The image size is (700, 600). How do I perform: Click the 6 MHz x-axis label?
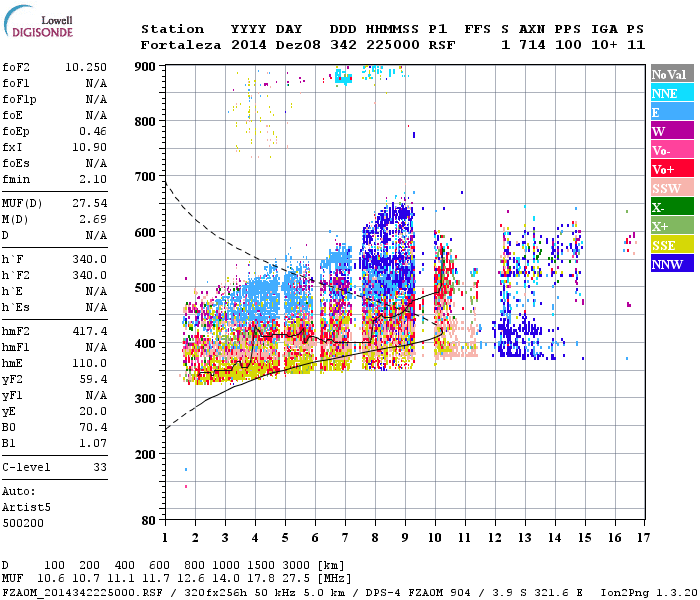[315, 538]
